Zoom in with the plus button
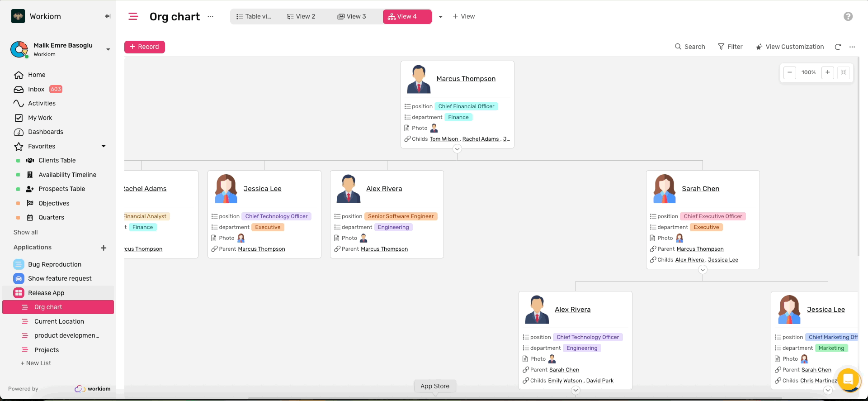 pos(828,72)
